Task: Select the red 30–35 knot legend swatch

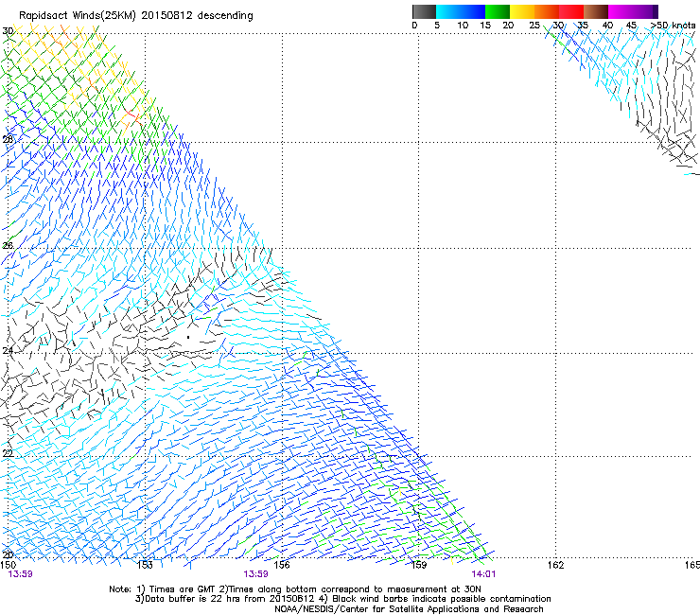Action: [x=571, y=11]
